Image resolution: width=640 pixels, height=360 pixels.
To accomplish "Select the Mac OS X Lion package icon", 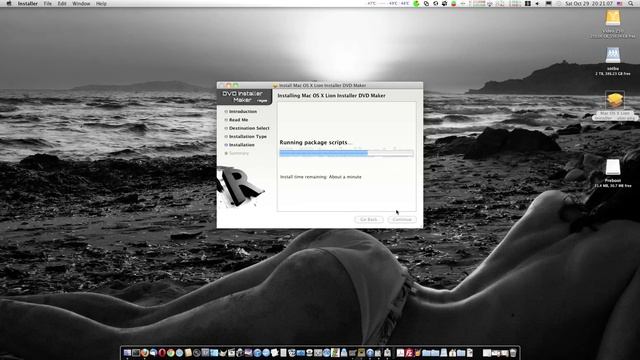I will [615, 100].
